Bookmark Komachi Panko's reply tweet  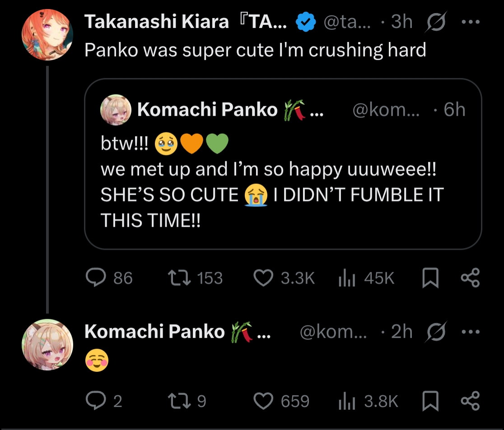pos(430,401)
